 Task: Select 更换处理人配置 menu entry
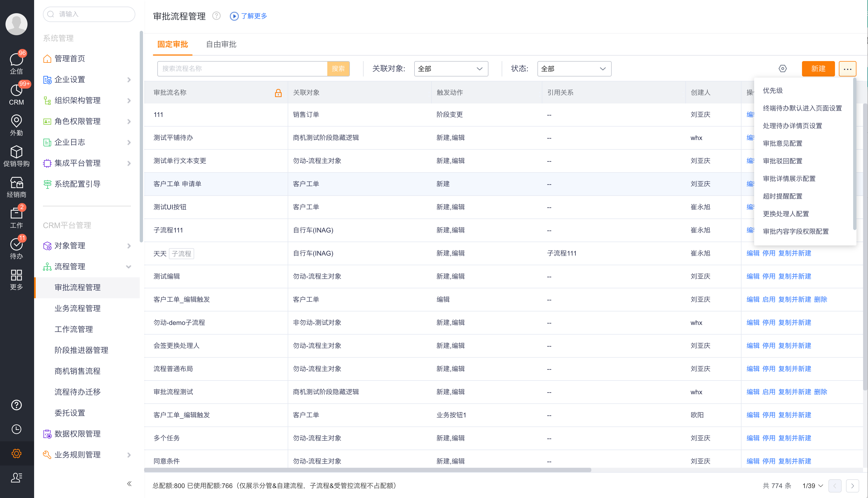[x=786, y=214]
